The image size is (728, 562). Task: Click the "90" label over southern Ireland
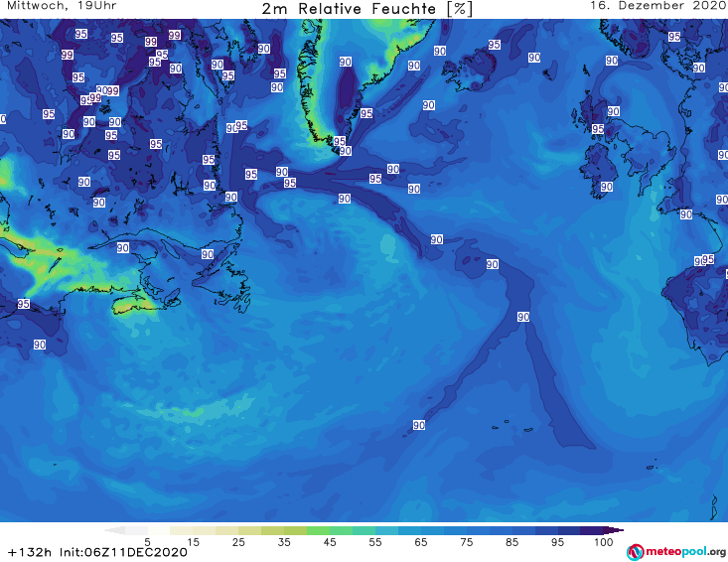(x=607, y=187)
